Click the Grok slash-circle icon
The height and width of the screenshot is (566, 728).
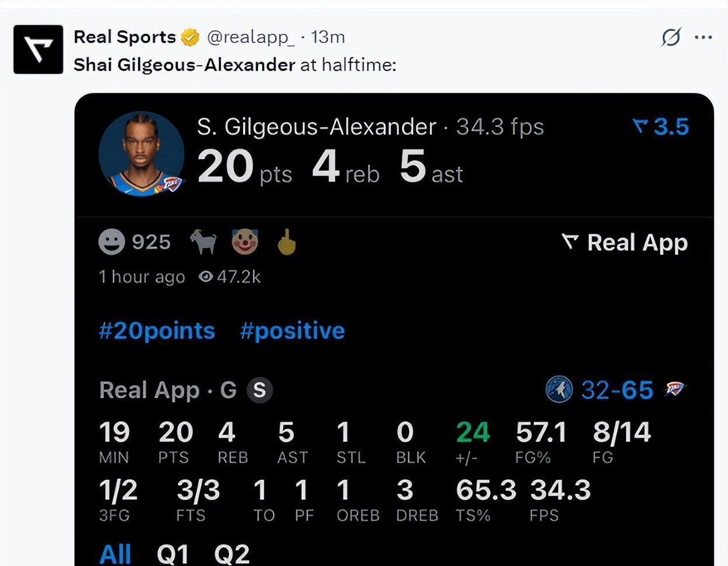[x=671, y=37]
